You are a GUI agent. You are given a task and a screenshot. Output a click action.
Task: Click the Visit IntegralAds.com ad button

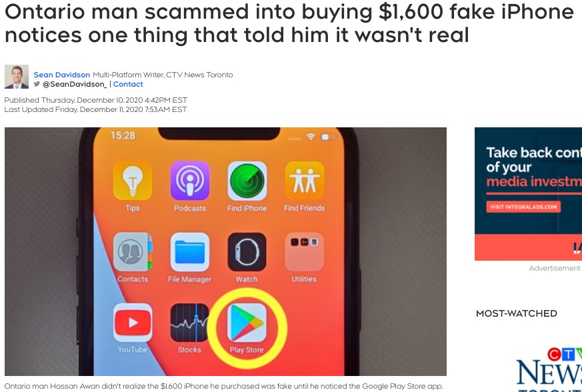[523, 207]
